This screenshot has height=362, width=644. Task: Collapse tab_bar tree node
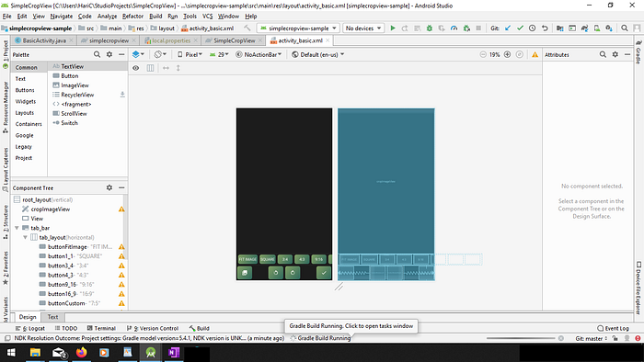[17, 228]
